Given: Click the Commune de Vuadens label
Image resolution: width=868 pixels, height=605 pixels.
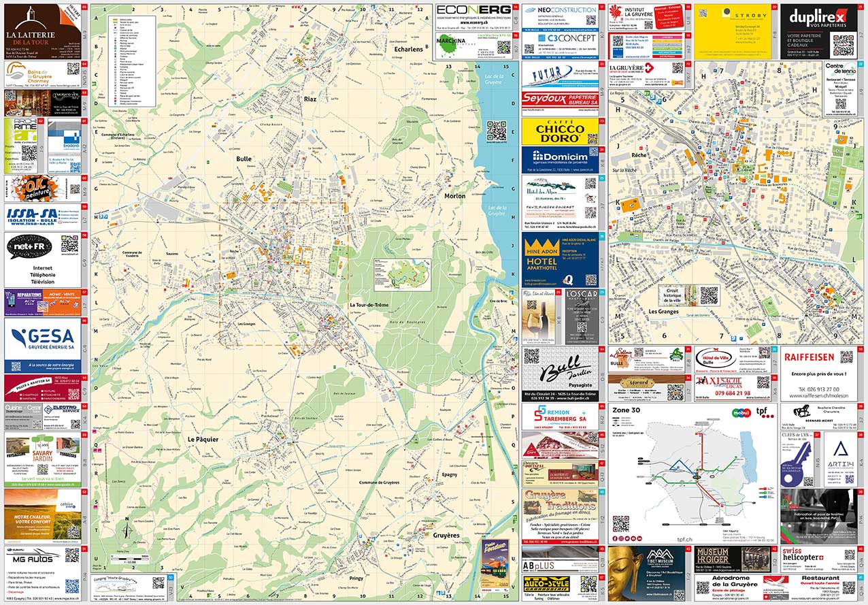Looking at the screenshot, I should pyautogui.click(x=131, y=253).
